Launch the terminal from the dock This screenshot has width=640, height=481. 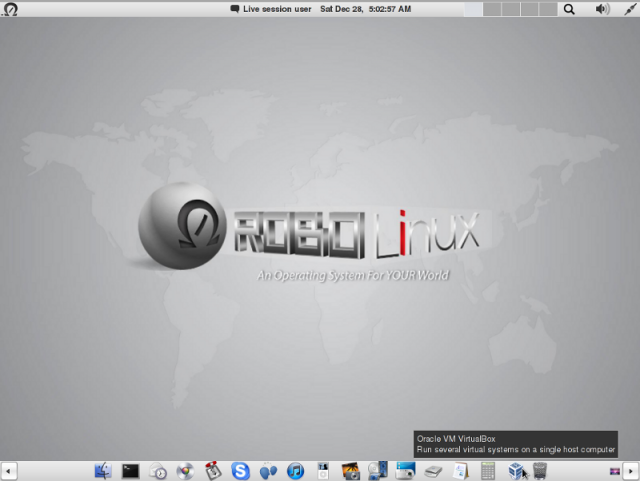coord(131,471)
